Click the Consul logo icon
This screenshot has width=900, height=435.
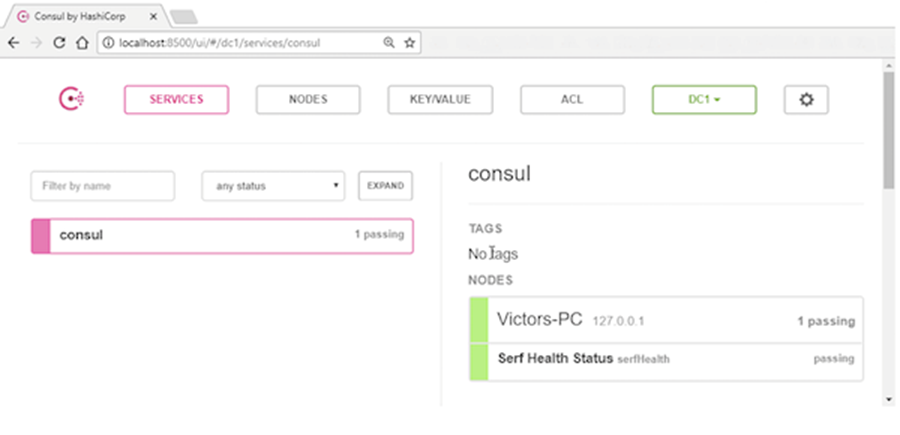71,99
